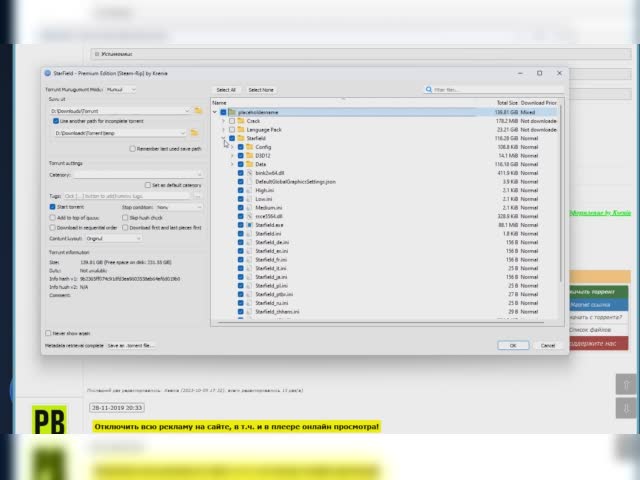Screen dimensions: 640x480
Task: Sort by Download Priority column header
Action: point(539,103)
